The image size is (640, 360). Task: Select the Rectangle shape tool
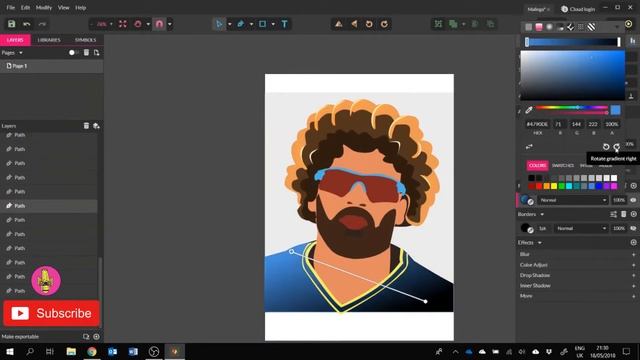click(262, 24)
